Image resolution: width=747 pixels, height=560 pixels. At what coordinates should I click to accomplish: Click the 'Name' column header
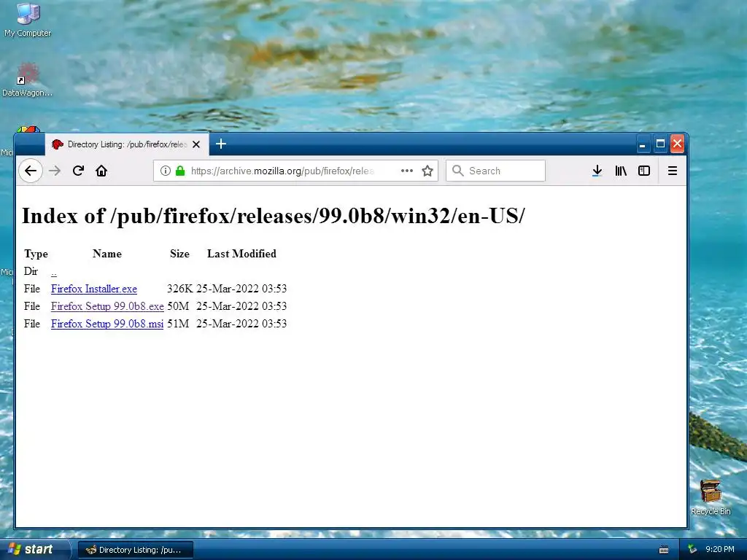107,254
